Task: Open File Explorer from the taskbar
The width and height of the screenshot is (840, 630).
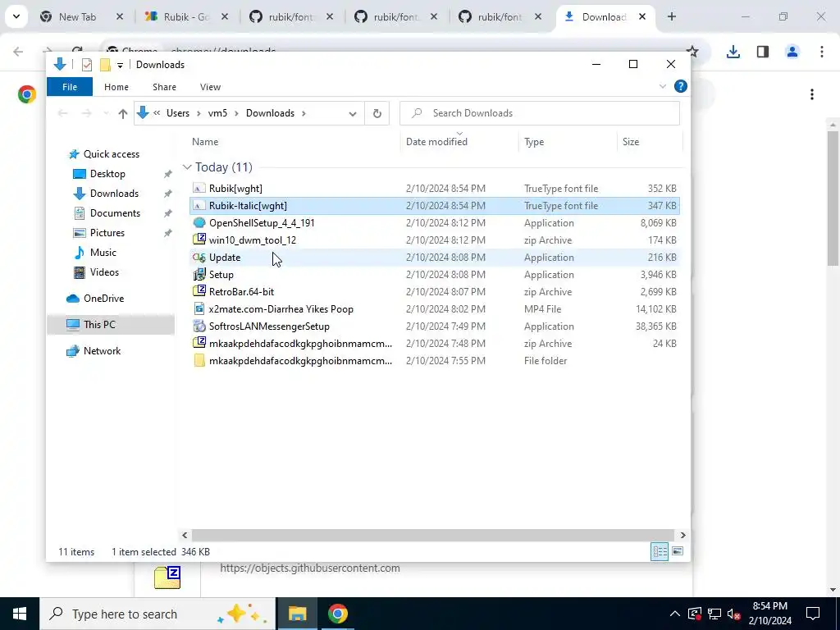Action: pyautogui.click(x=297, y=614)
